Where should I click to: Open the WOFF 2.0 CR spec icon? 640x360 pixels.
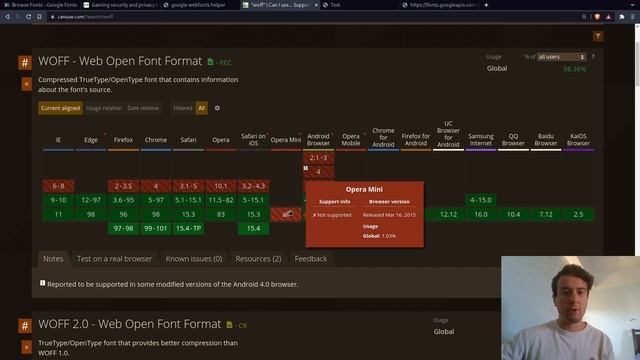(229, 325)
